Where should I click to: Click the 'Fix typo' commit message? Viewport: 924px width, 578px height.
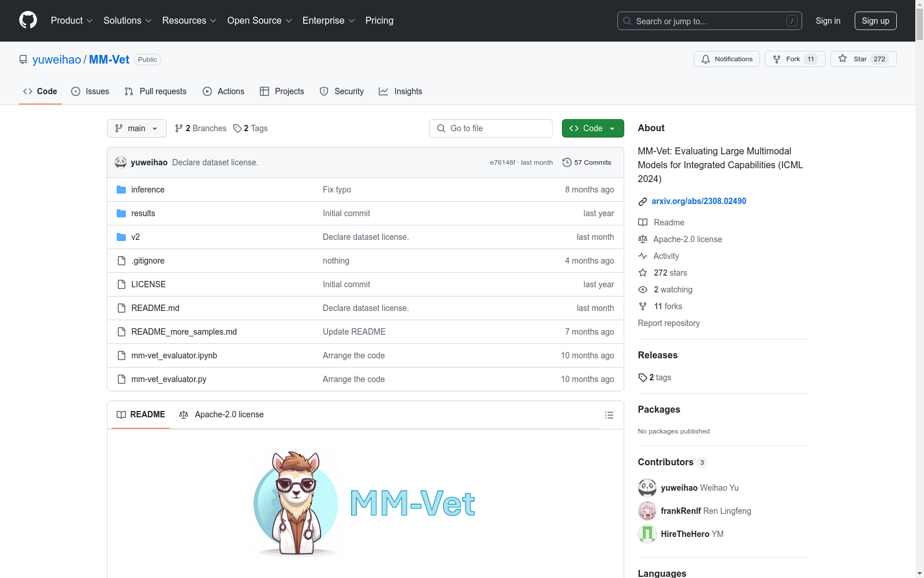coord(337,190)
